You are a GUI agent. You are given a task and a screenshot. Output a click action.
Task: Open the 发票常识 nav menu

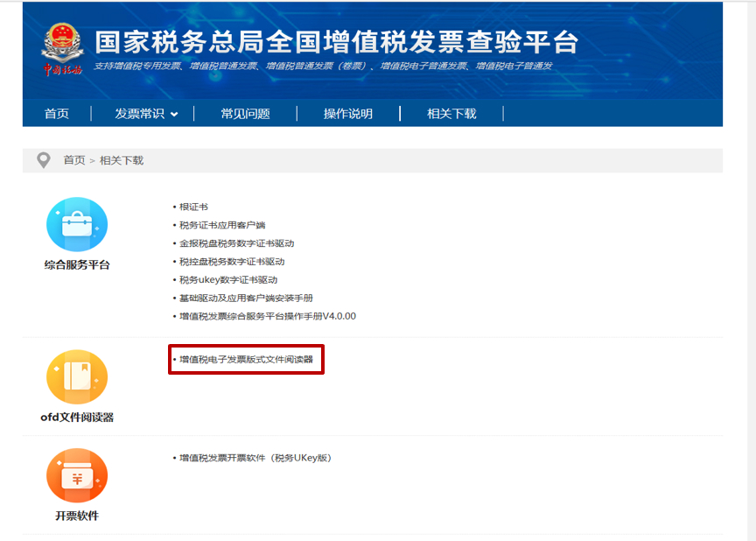click(140, 114)
